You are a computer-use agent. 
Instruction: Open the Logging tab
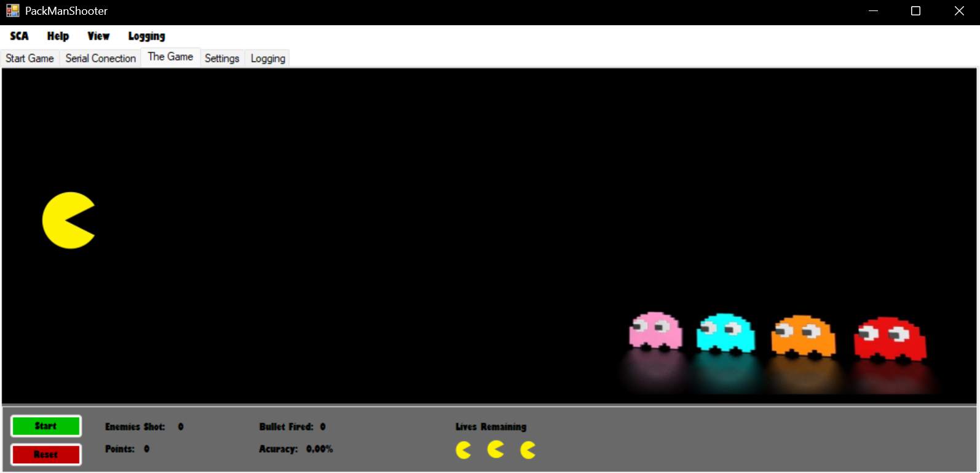[x=268, y=58]
